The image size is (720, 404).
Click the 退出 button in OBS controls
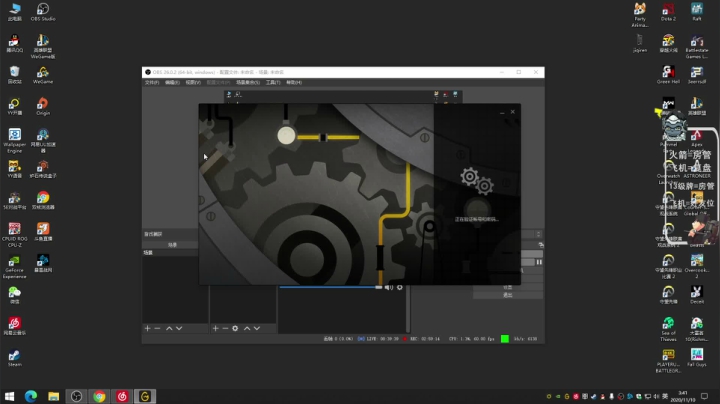pos(508,295)
